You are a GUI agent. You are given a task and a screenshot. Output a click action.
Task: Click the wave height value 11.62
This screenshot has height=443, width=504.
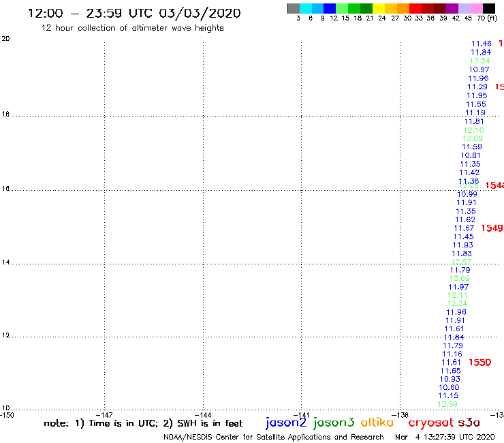pos(464,219)
